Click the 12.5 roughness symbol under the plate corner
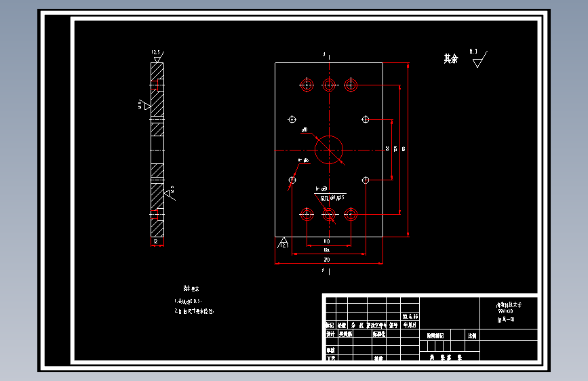 point(283,243)
